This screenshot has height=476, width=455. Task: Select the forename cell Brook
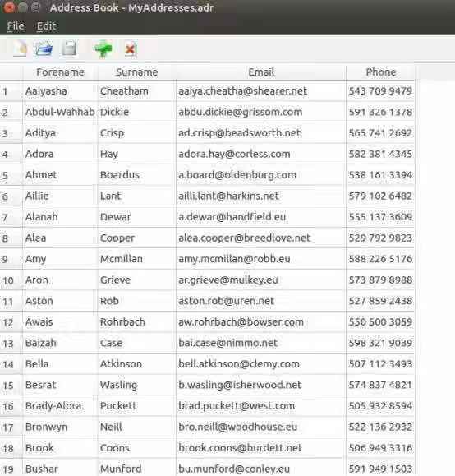pos(60,448)
